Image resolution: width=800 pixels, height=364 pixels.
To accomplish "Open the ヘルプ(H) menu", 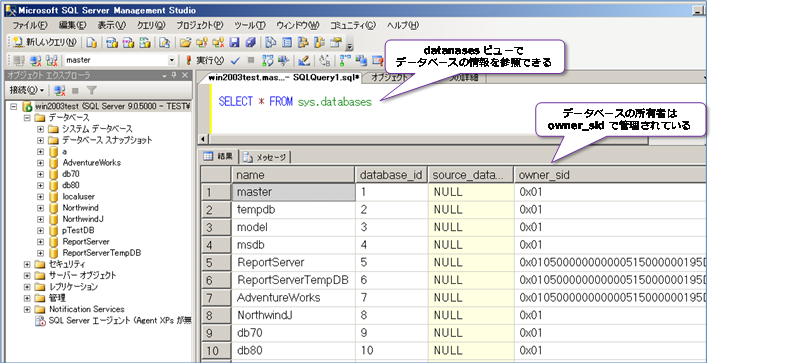I will [402, 26].
